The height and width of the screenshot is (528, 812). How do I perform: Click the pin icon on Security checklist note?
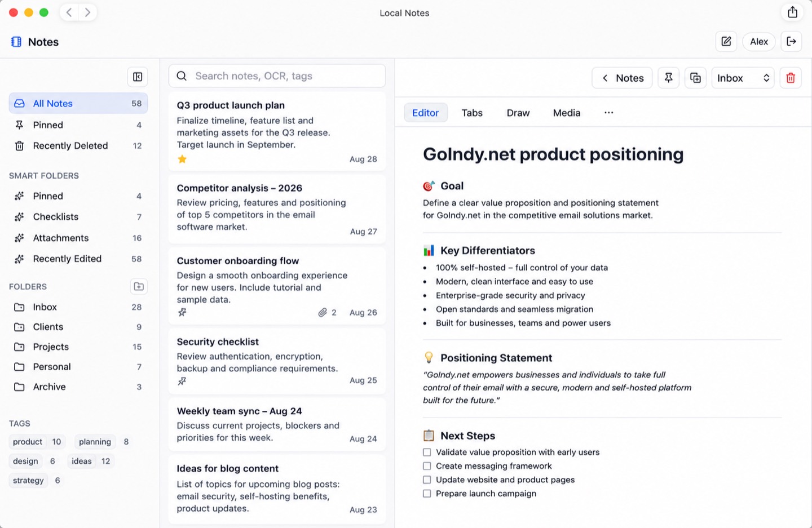(x=182, y=381)
